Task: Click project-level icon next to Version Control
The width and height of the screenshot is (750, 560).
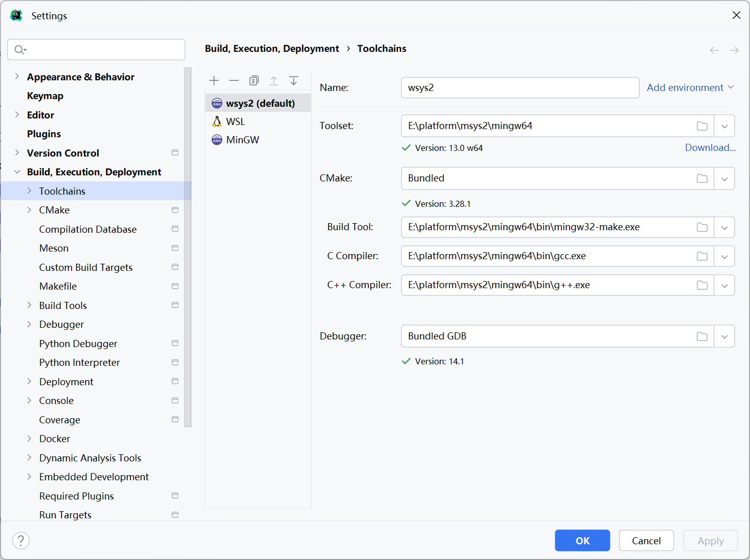Action: coord(175,153)
